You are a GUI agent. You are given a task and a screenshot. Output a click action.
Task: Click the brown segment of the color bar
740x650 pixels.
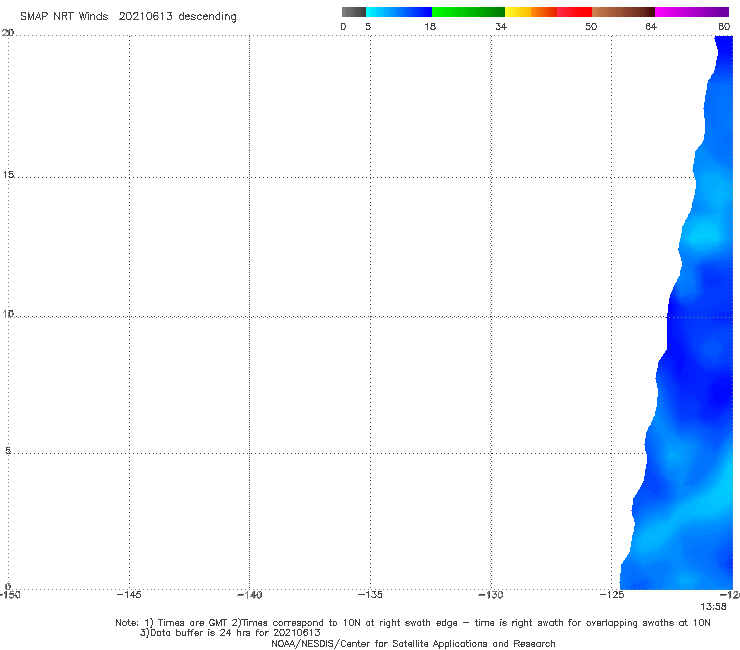(623, 12)
